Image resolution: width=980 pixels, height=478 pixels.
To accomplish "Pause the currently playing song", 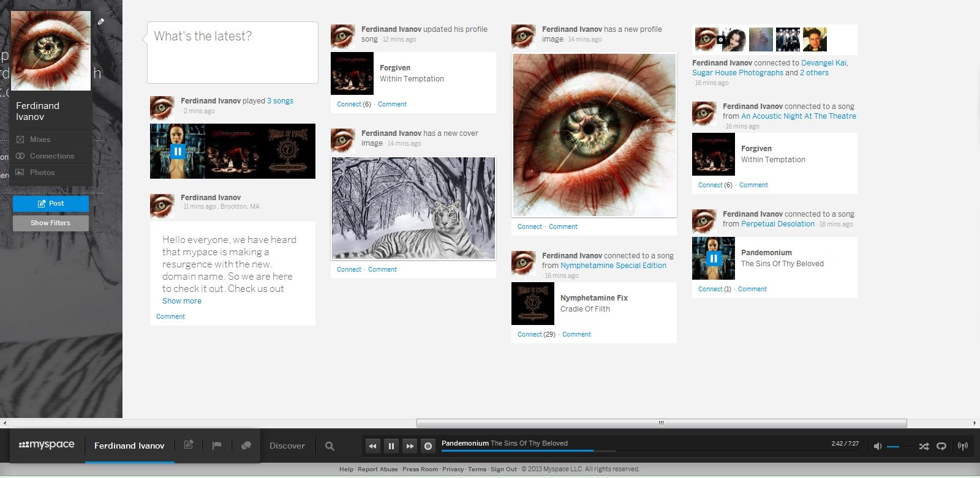I will click(391, 446).
